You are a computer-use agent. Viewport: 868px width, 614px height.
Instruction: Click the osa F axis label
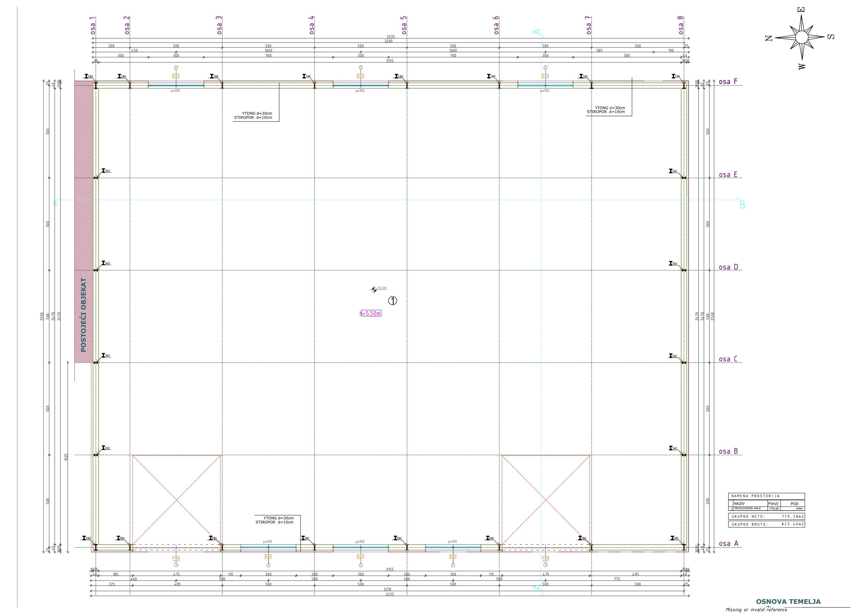[x=728, y=82]
